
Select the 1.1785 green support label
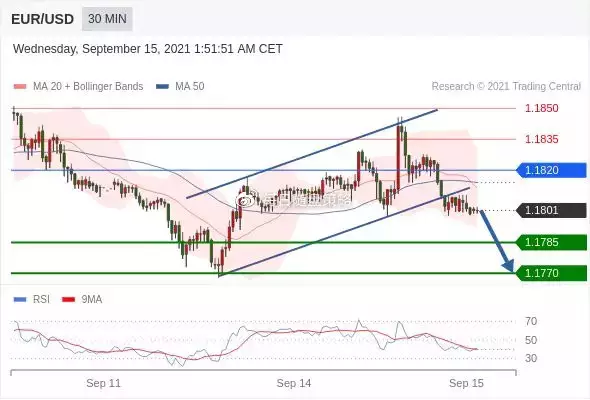coord(551,242)
